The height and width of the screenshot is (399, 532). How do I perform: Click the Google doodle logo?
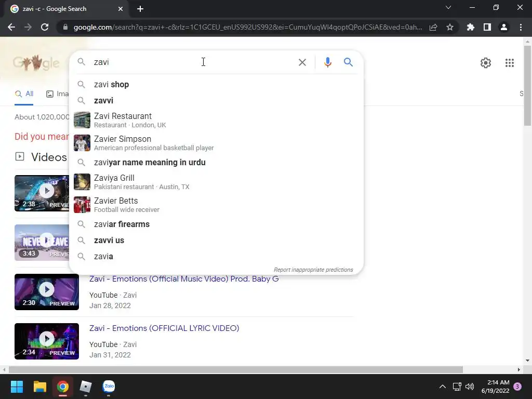click(x=36, y=63)
